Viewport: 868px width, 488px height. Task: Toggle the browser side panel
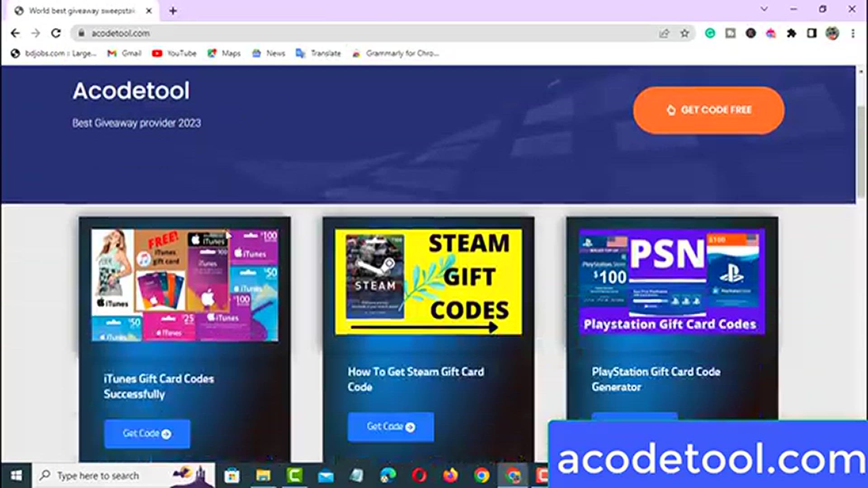point(812,33)
